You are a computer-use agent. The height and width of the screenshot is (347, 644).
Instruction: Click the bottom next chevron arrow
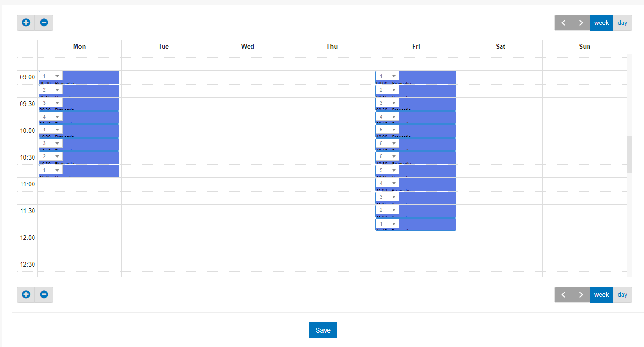coord(581,294)
